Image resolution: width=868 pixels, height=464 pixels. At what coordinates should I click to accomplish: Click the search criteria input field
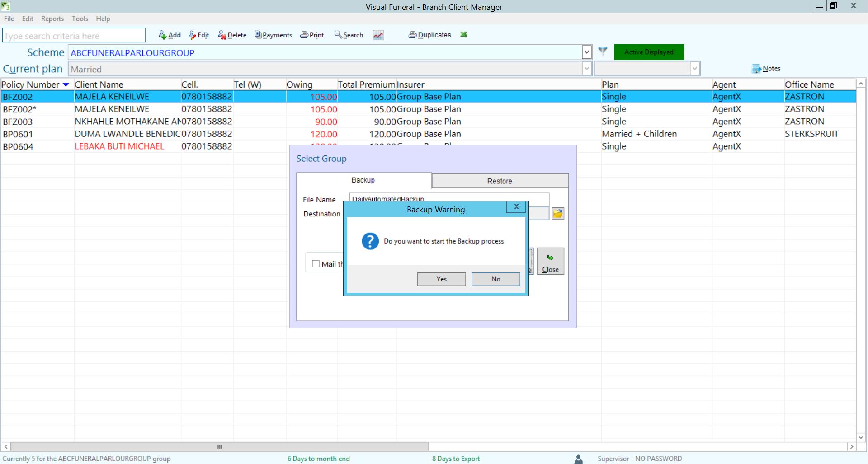74,36
